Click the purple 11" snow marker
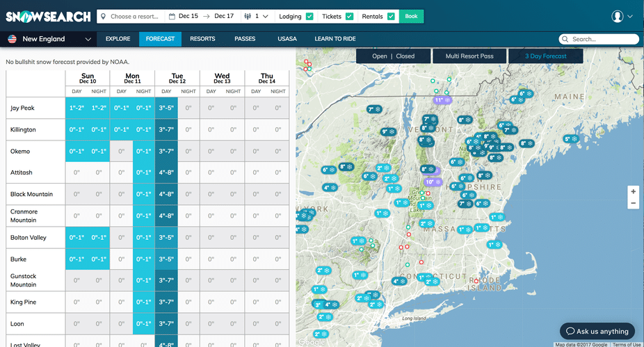Image resolution: width=644 pixels, height=347 pixels. [x=442, y=100]
